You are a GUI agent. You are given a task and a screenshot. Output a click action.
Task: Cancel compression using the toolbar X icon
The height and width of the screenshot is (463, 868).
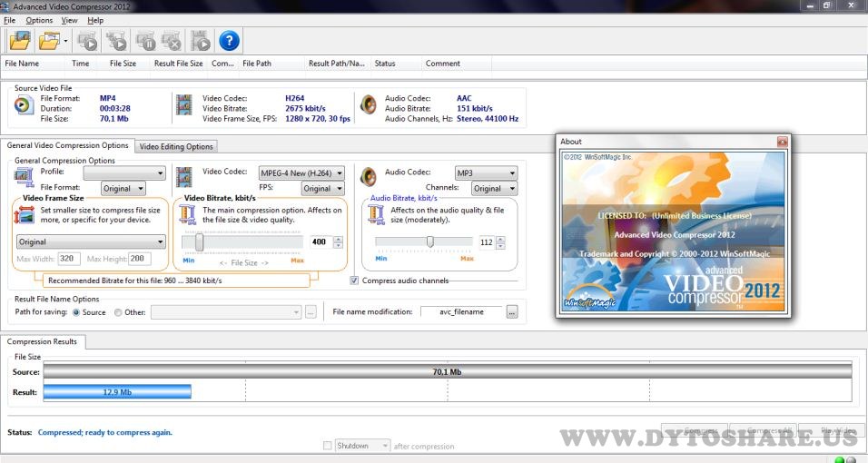tap(172, 41)
